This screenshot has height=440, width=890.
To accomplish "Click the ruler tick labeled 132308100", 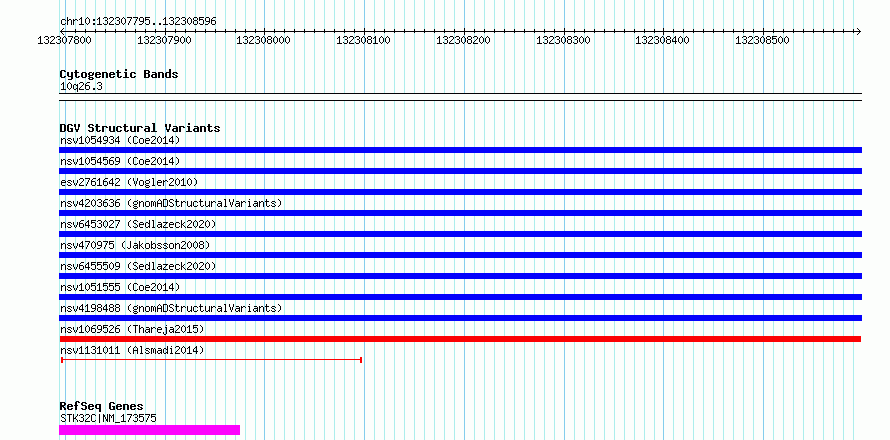I will coord(363,40).
